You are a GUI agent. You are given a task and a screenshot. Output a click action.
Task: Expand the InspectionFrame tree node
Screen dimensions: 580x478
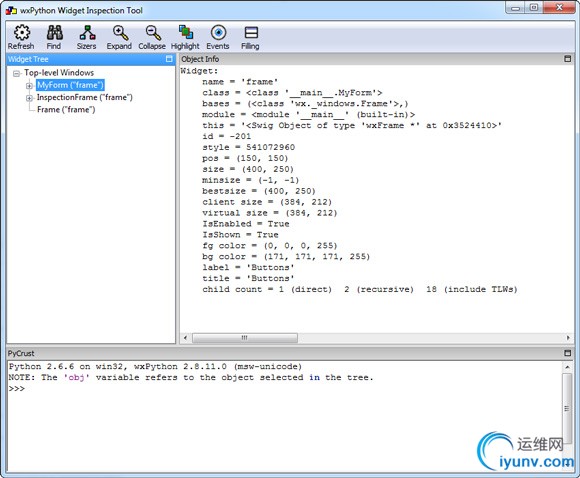click(29, 98)
